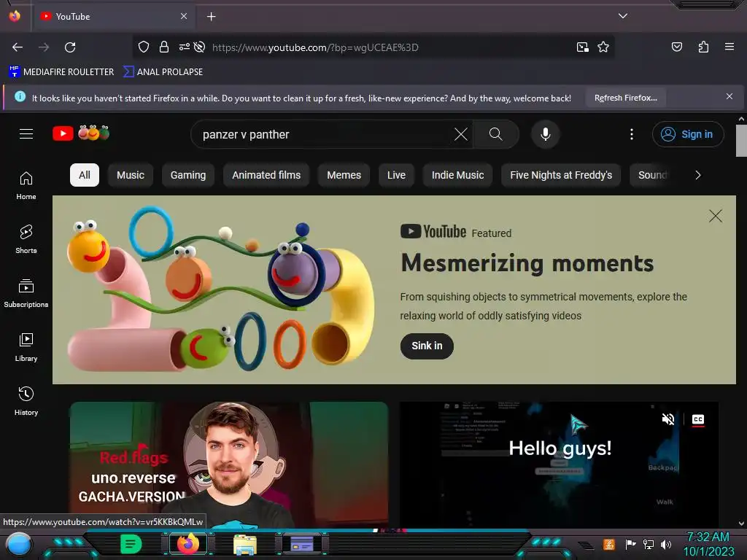Viewport: 747px width, 560px height.
Task: Click the Firefox icon on the taskbar
Action: coord(188,544)
